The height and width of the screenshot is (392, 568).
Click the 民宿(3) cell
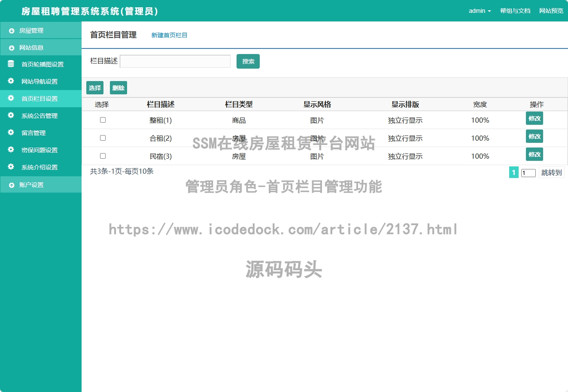161,157
